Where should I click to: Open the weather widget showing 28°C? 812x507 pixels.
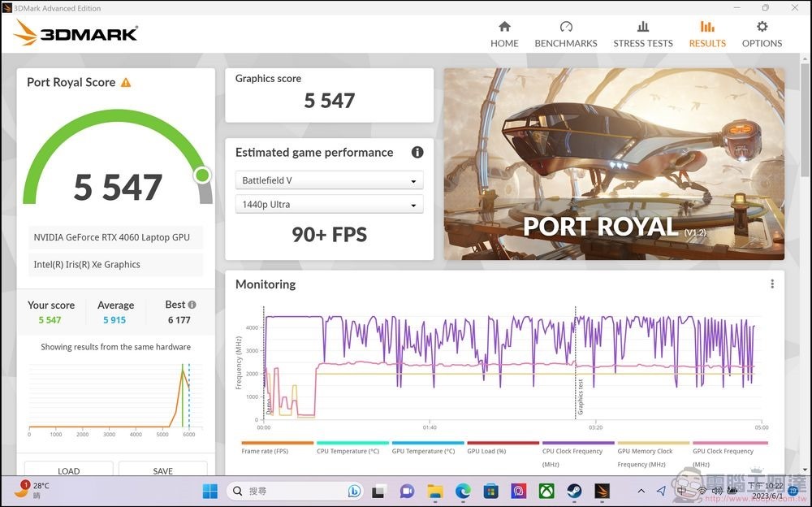(32, 490)
